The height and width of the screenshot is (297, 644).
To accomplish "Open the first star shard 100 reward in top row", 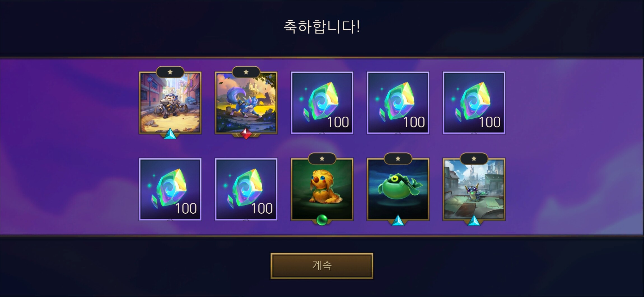I will click(x=322, y=103).
